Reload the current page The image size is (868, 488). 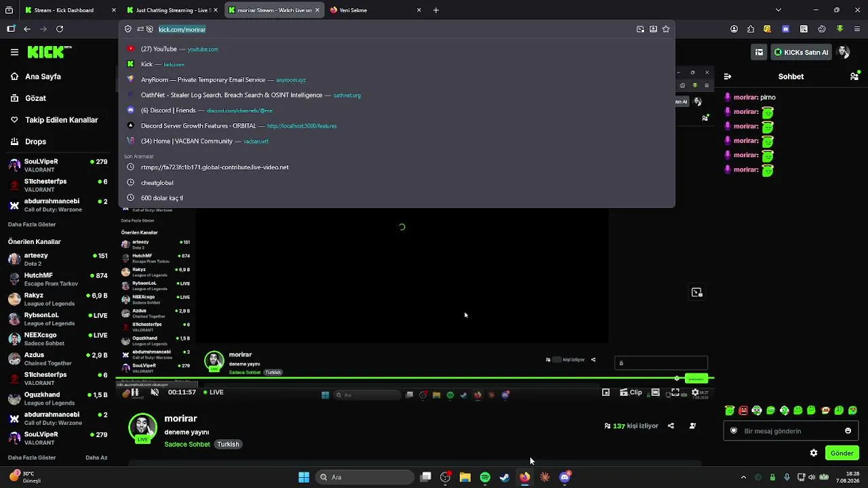[x=60, y=29]
